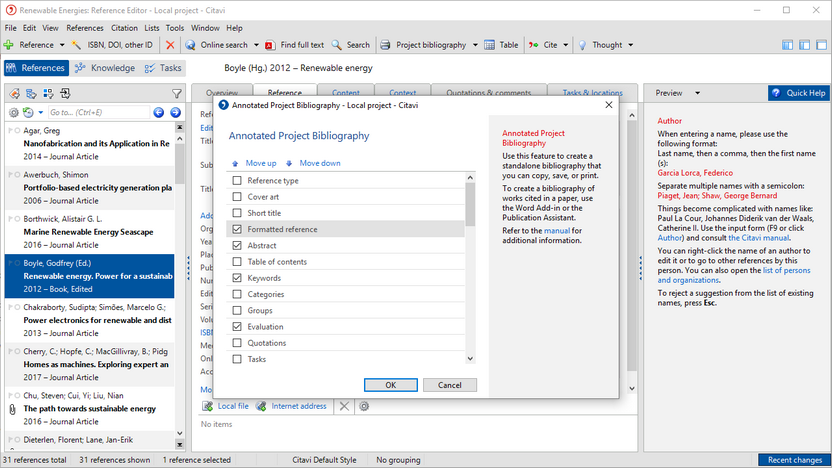Click gear icon next to Internet address

pos(364,406)
